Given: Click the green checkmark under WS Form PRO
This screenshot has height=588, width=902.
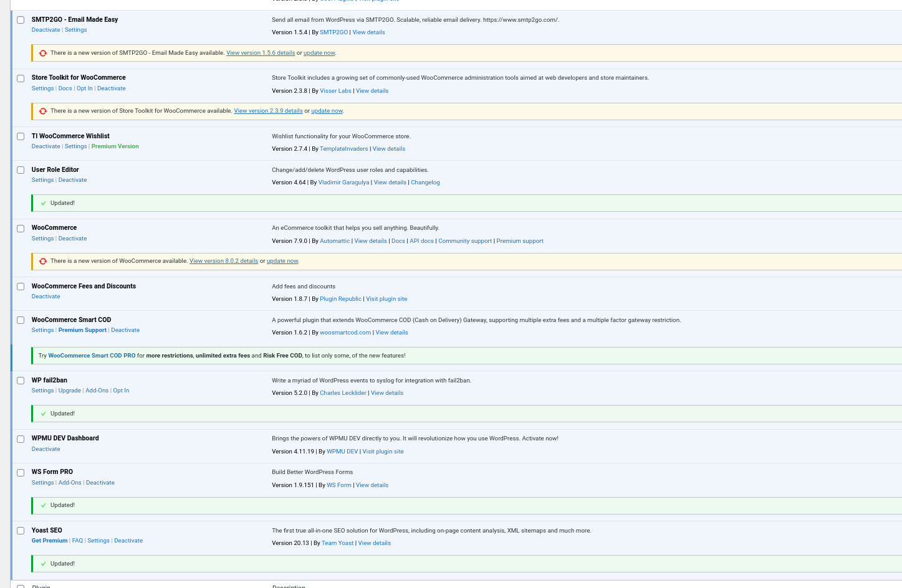Looking at the screenshot, I should [43, 505].
